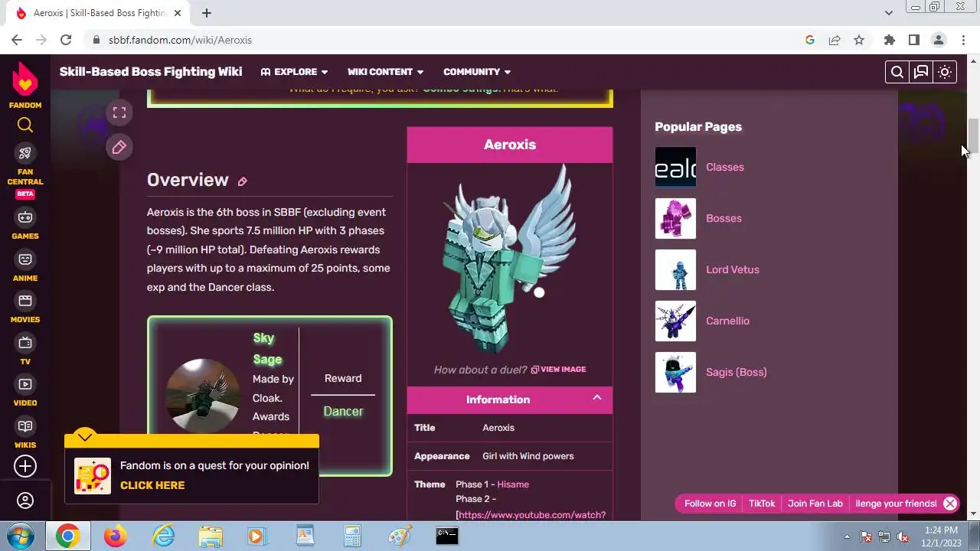Viewport: 980px width, 551px height.
Task: Edit the Overview section pencil icon
Action: [243, 181]
